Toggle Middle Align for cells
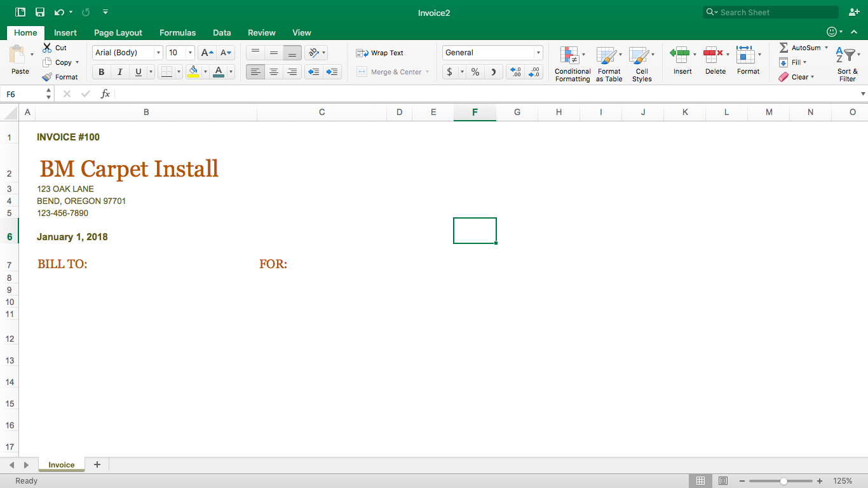 click(x=274, y=53)
